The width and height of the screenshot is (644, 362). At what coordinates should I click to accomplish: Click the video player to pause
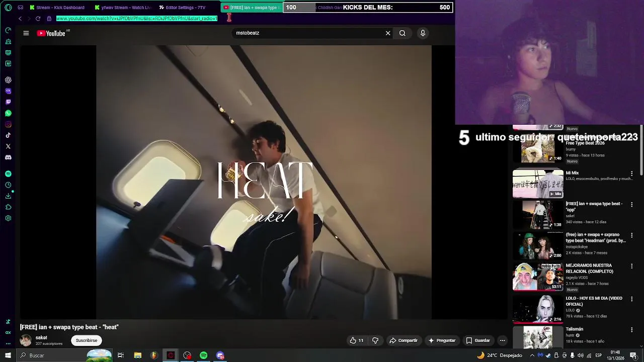(264, 182)
